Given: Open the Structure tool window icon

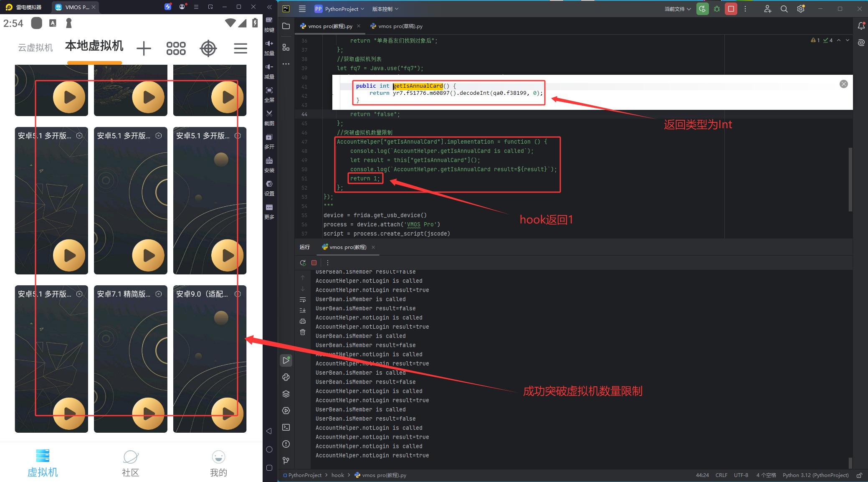Looking at the screenshot, I should [x=286, y=47].
